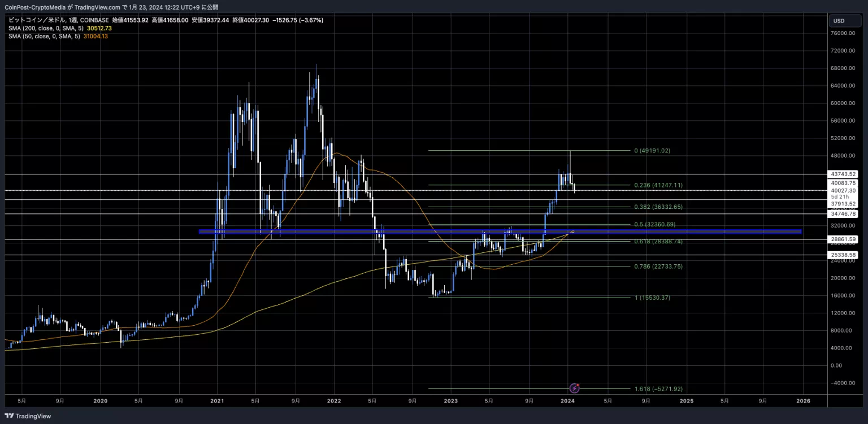This screenshot has height=424, width=868.
Task: Select the Fibonacci 0.786 (22733.75) label
Action: (658, 266)
